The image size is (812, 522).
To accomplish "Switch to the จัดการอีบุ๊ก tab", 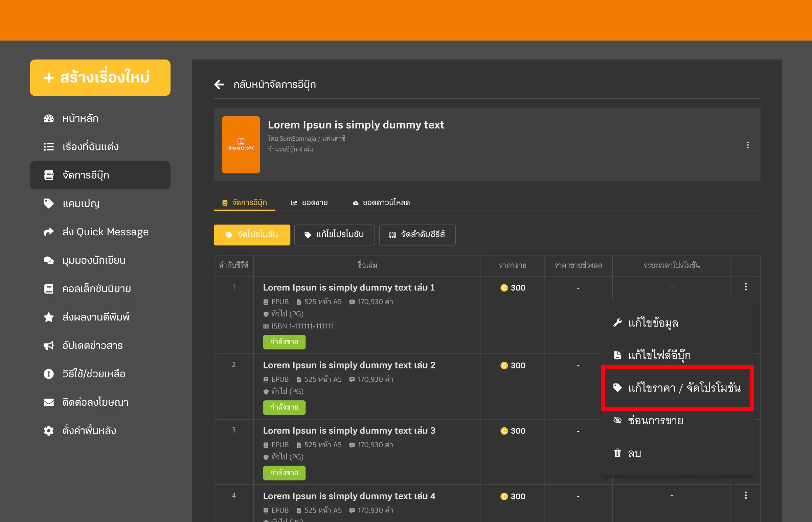I will (245, 203).
